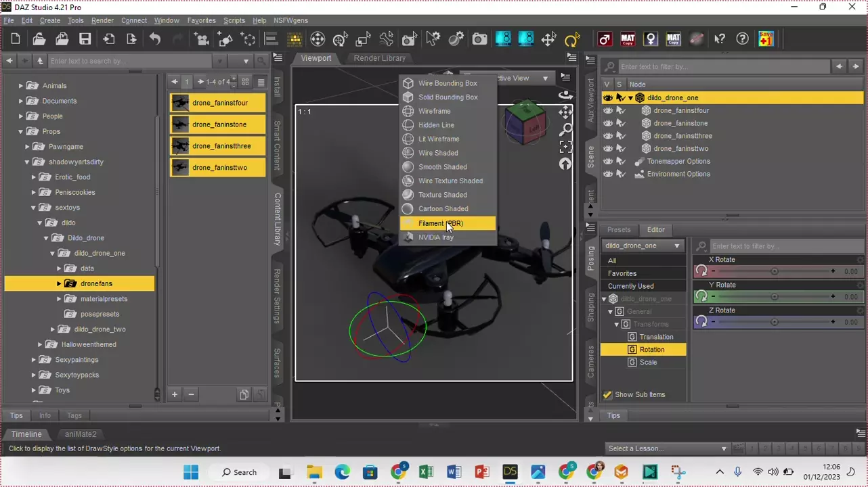Uncheck the Show Sub Items checkbox

click(x=607, y=395)
